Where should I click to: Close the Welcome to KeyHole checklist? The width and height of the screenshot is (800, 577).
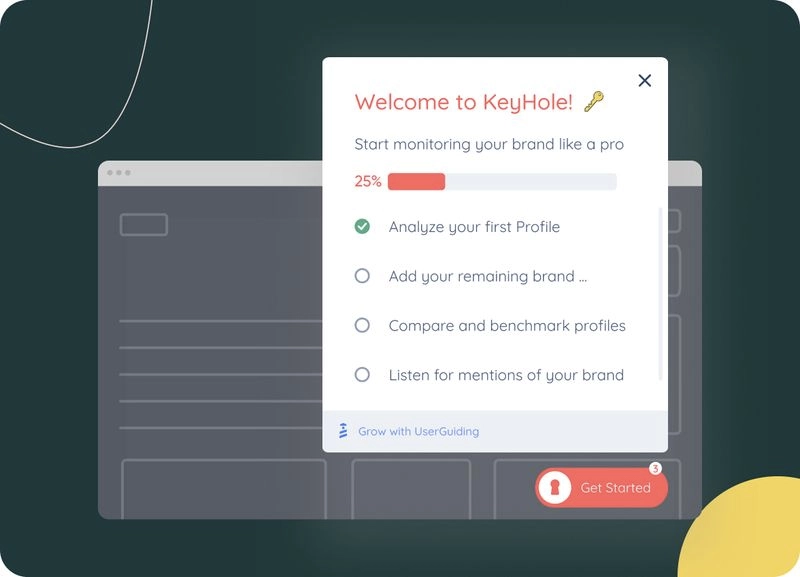(x=644, y=80)
